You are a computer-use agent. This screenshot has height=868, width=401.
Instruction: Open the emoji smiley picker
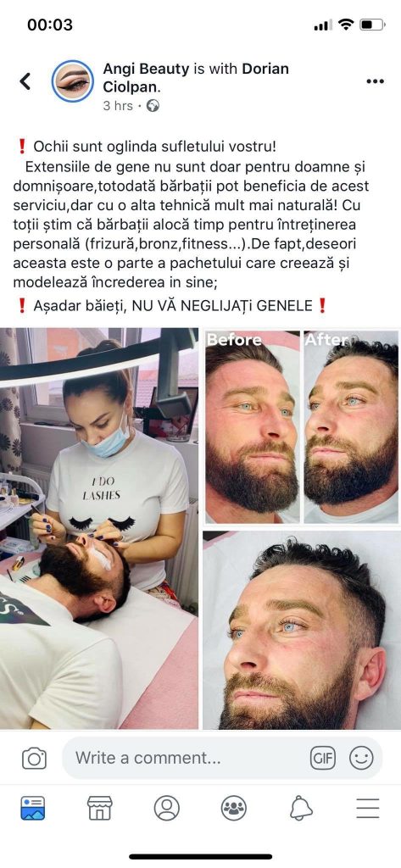pos(361,758)
